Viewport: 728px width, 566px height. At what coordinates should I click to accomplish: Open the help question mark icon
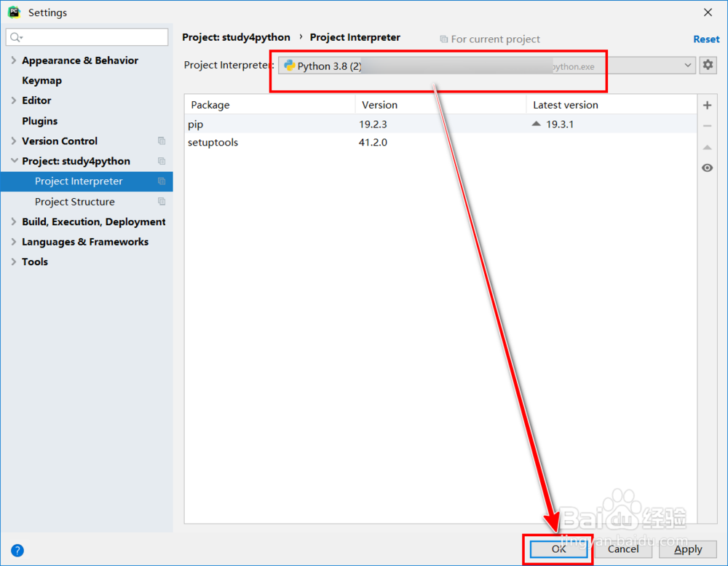click(17, 550)
